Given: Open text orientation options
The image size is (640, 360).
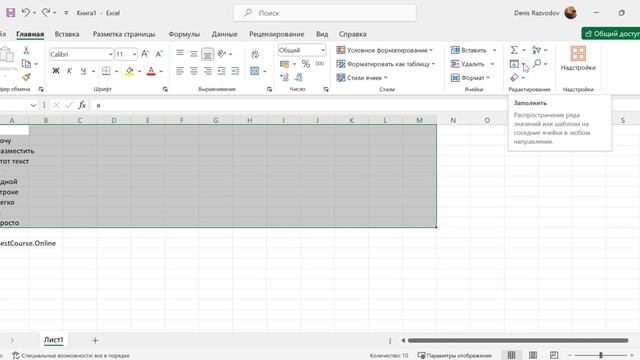Looking at the screenshot, I should point(222,53).
